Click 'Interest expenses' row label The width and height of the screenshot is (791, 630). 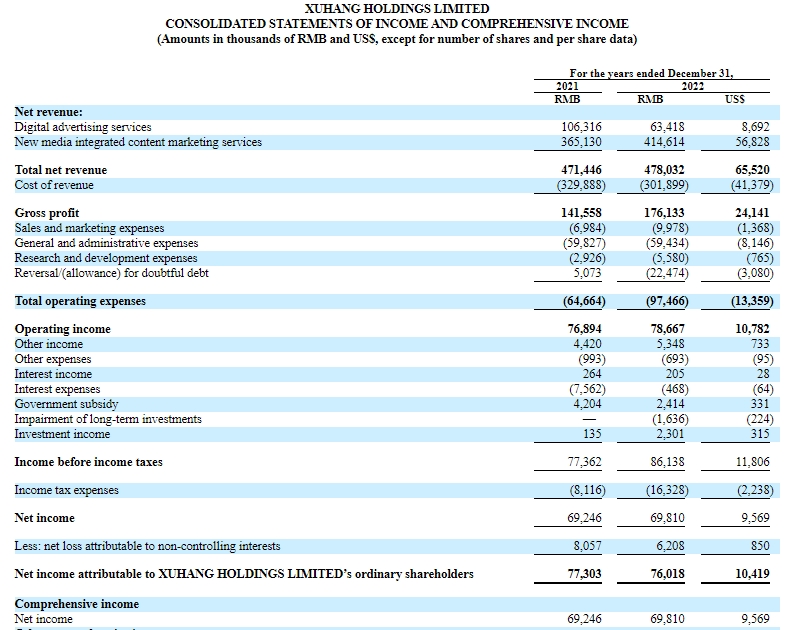coord(57,389)
